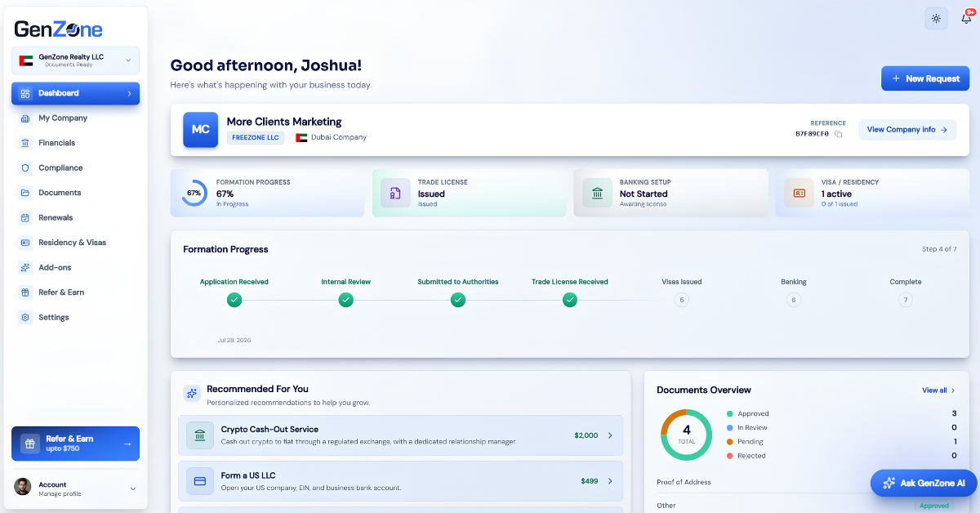Open the Dashboard grid icon
Image resolution: width=980 pixels, height=513 pixels.
click(x=25, y=93)
